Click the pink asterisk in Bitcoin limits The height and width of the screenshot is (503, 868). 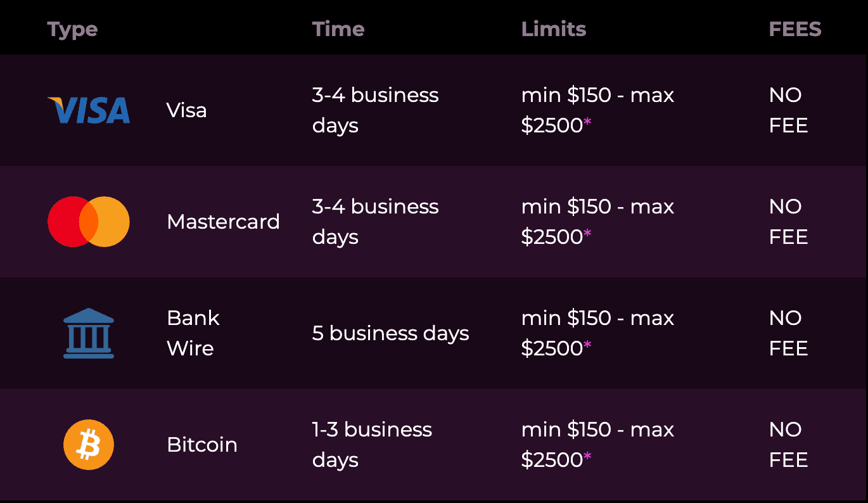point(587,457)
